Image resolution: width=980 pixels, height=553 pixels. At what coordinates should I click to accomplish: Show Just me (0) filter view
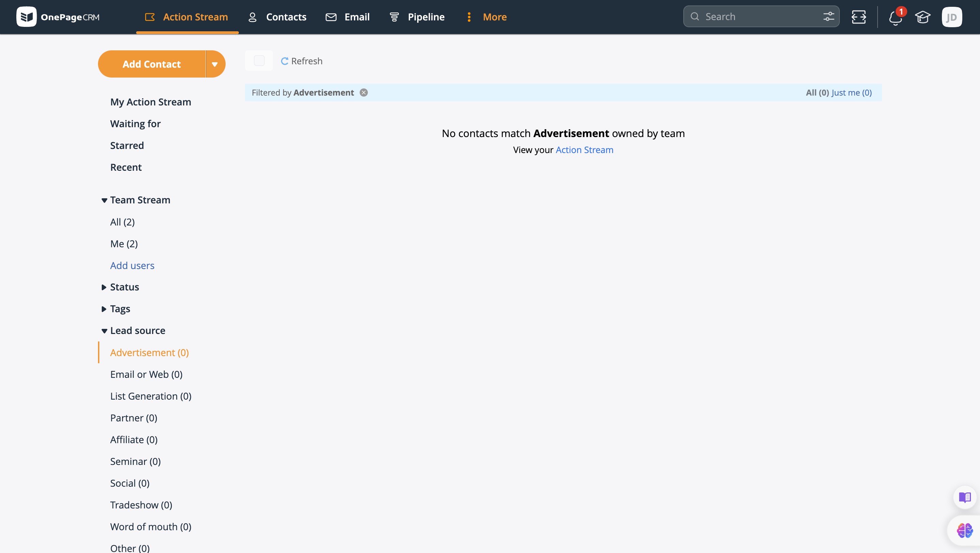851,93
